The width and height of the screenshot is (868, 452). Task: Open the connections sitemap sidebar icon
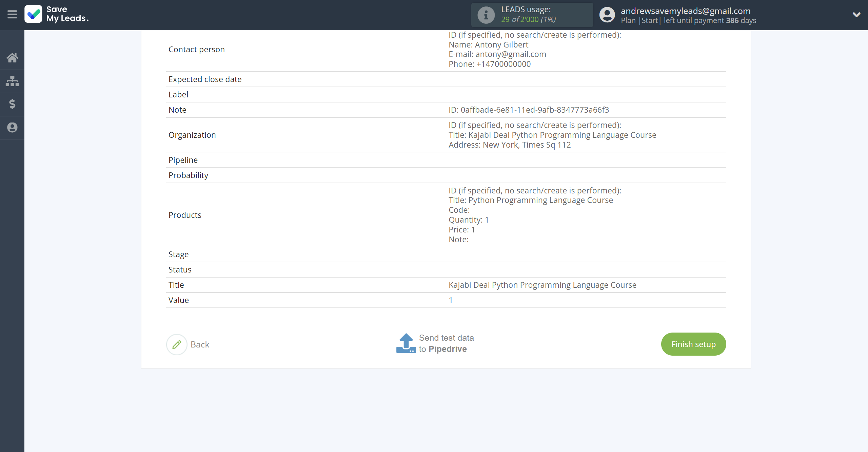pos(12,81)
